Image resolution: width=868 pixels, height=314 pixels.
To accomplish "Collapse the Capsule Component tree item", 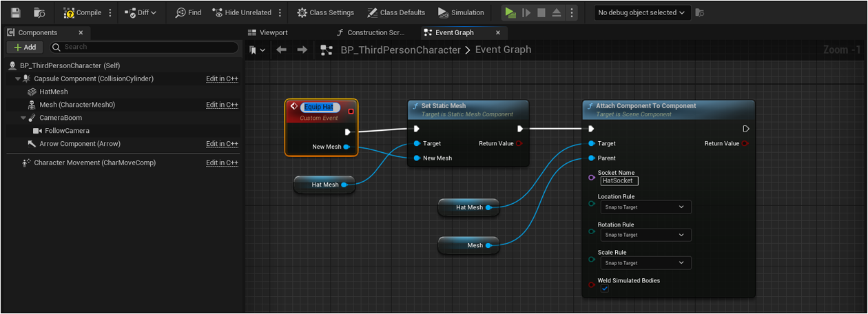I will [x=18, y=79].
